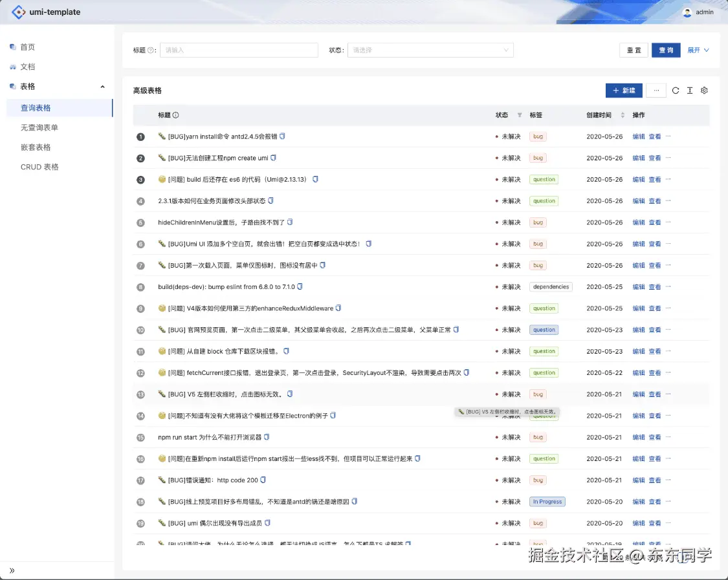Click the In Progress status tag on row 18
This screenshot has height=580, width=728.
click(x=547, y=501)
